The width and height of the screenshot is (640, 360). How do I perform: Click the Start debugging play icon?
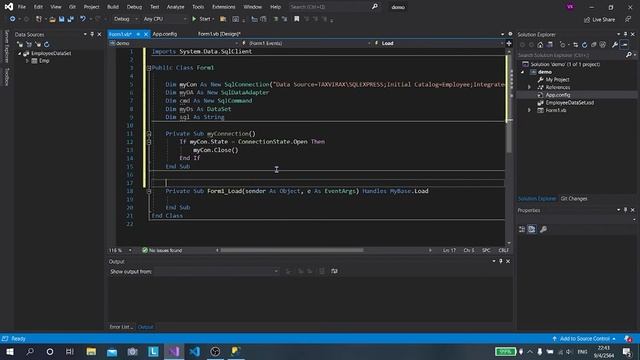(194, 19)
